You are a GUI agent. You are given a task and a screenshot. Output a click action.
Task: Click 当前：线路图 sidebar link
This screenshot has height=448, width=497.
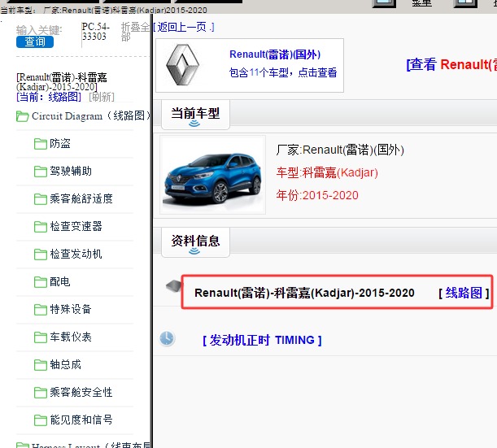pyautogui.click(x=49, y=97)
